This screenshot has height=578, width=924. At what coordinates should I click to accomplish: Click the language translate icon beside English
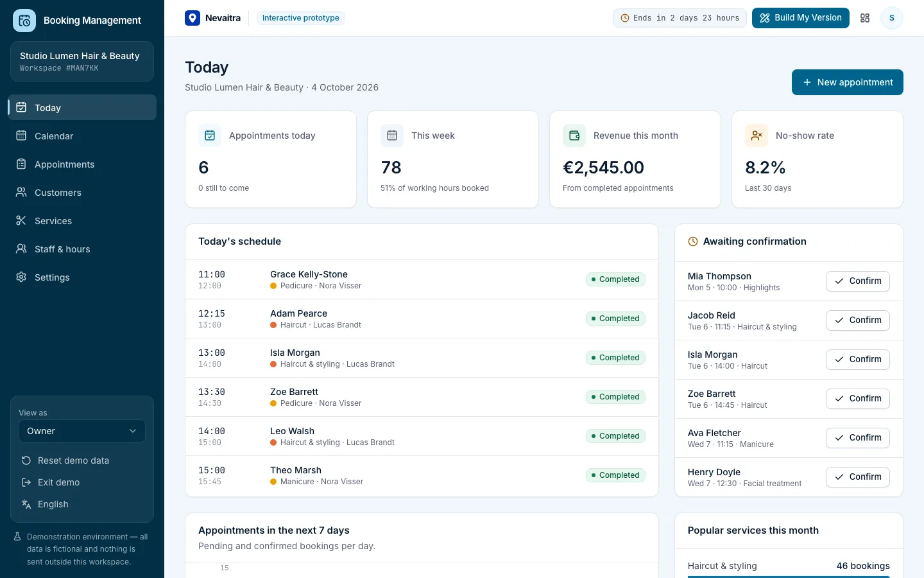click(x=26, y=504)
